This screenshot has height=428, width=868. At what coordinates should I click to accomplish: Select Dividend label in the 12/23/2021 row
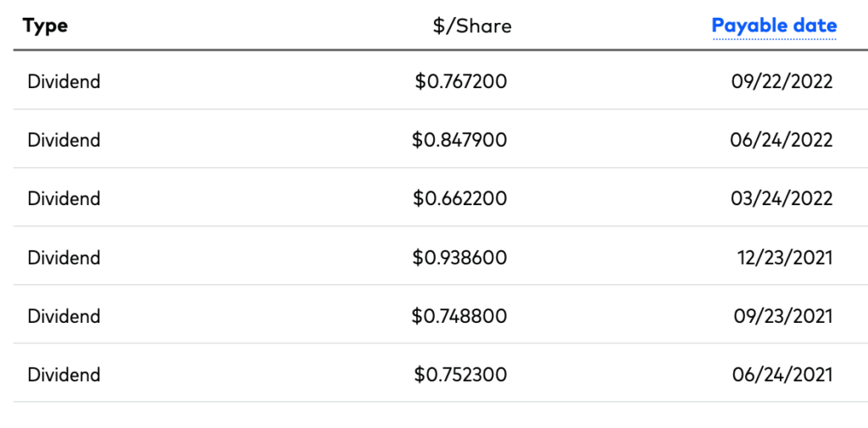(x=64, y=258)
